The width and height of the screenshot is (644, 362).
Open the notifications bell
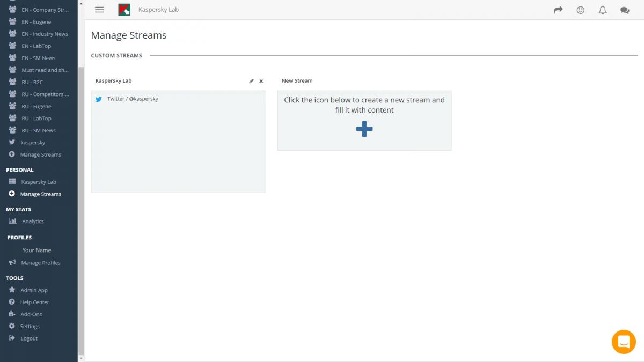(x=603, y=10)
